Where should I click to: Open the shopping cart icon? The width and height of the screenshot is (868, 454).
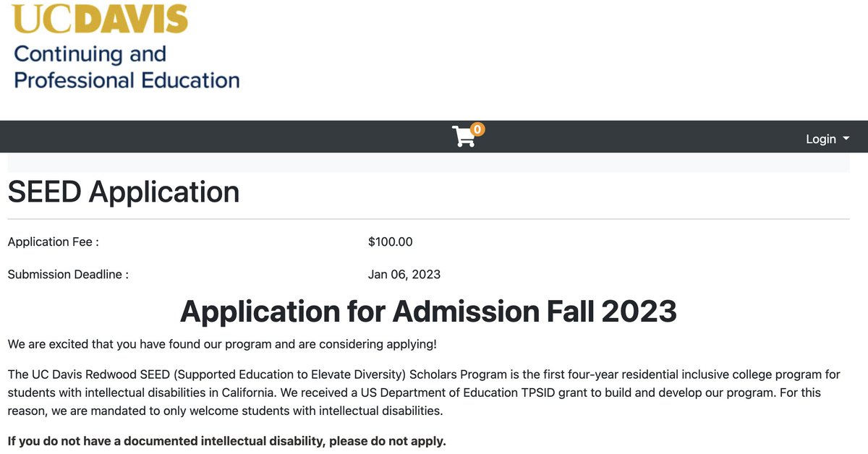464,137
